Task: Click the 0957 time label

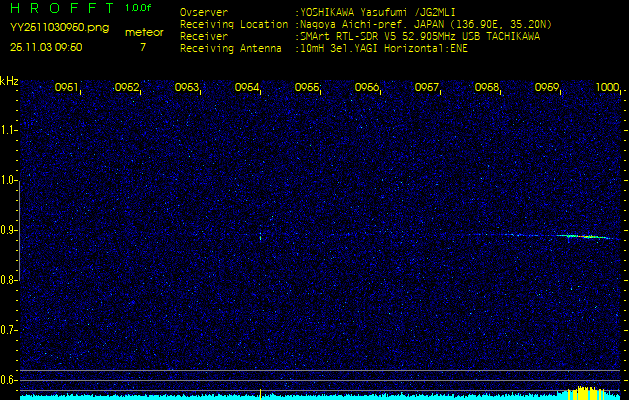Action: [x=427, y=88]
